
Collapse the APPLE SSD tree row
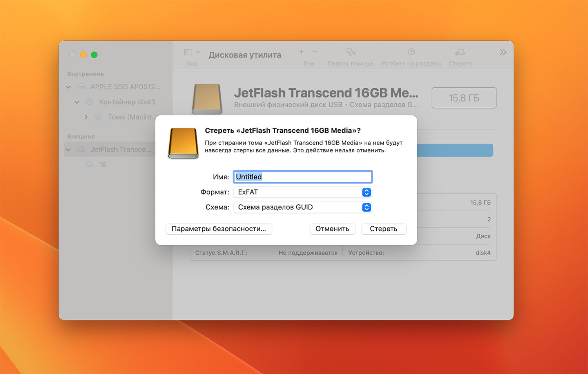pos(69,87)
